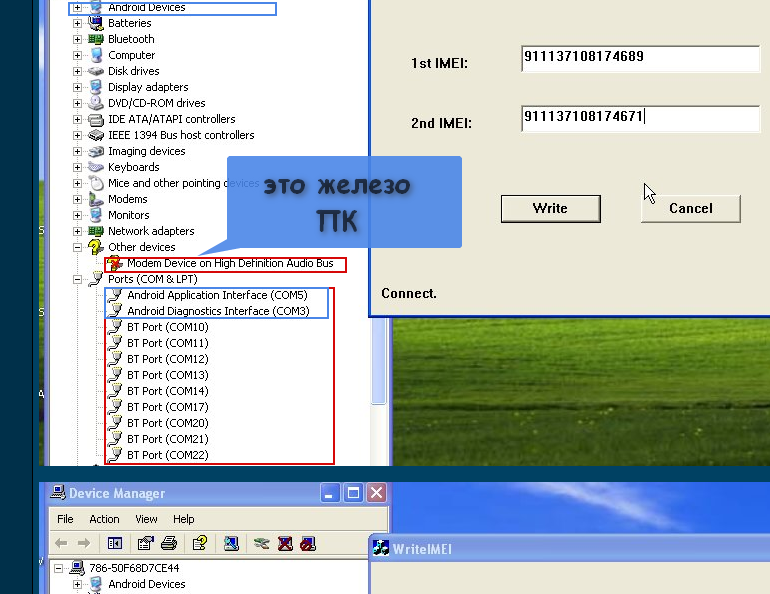Click the Update Driver toolbar icon
Screen dimensions: 770x594
261,543
